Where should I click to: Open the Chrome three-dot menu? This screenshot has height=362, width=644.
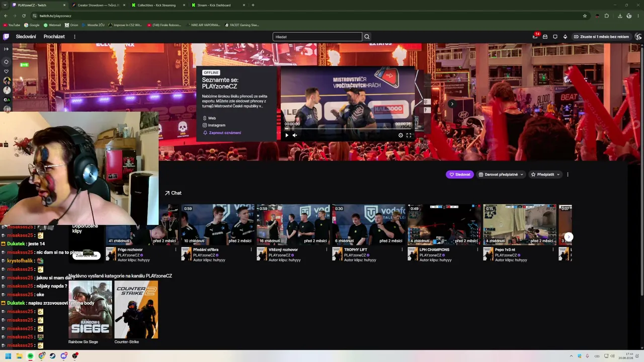(638, 16)
